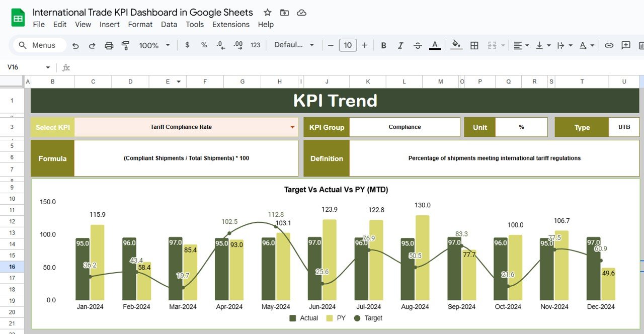Click the font size field
Viewport: 644px width, 334px height.
[348, 45]
